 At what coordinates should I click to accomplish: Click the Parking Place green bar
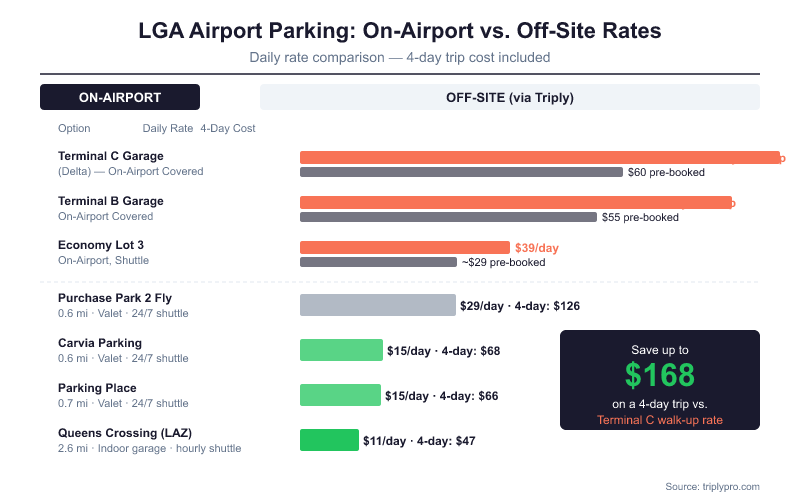coord(340,395)
